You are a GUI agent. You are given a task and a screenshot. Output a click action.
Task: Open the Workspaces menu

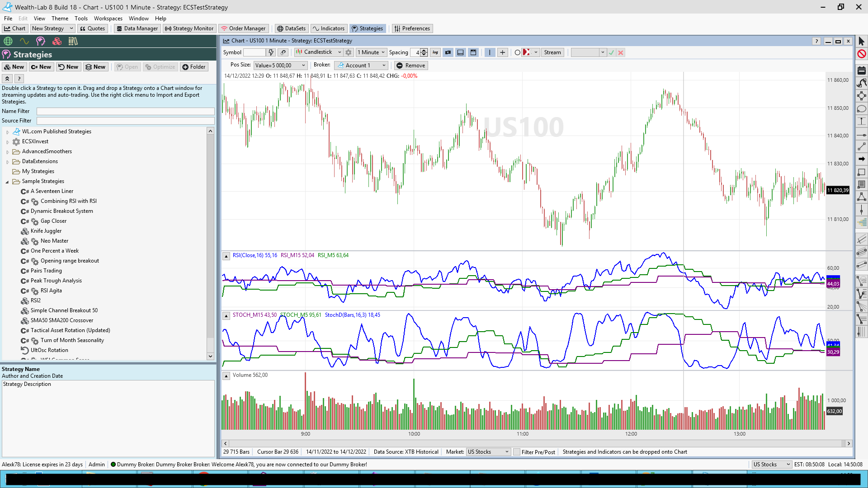[108, 19]
